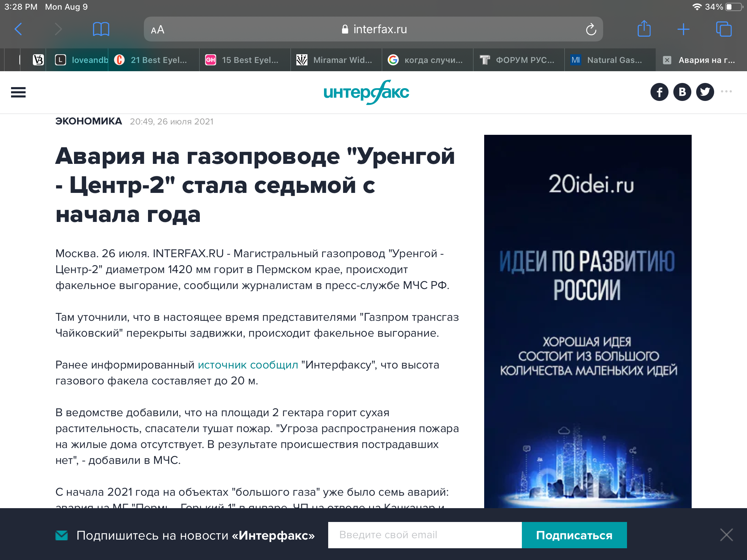The width and height of the screenshot is (747, 560).
Task: Open a new tab with the plus icon
Action: click(x=683, y=29)
